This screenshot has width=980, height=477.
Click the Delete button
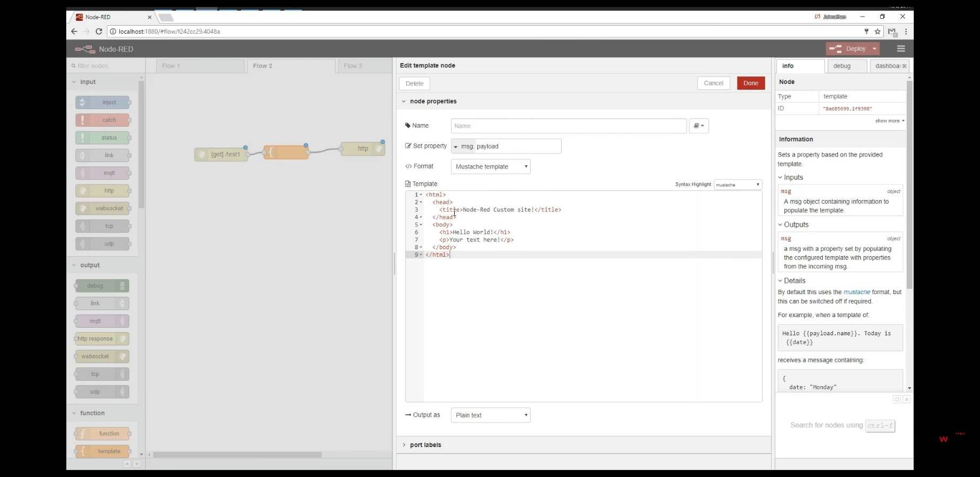coord(415,83)
